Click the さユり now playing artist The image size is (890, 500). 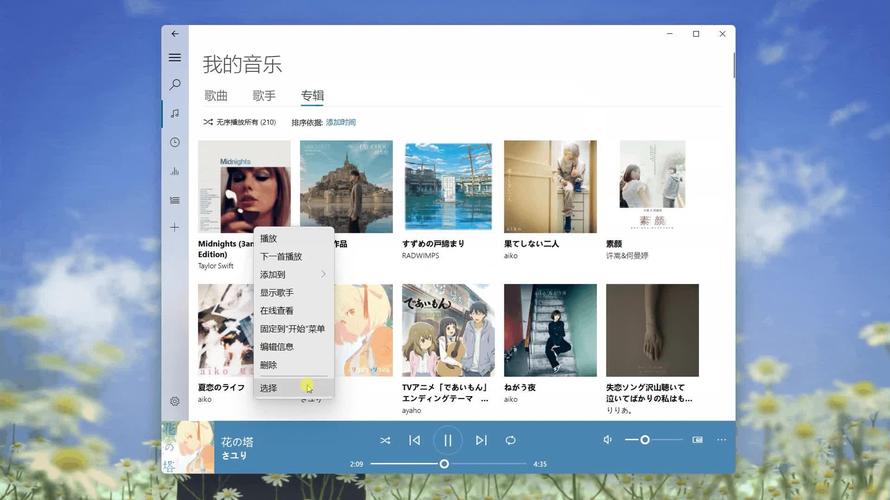[x=233, y=456]
